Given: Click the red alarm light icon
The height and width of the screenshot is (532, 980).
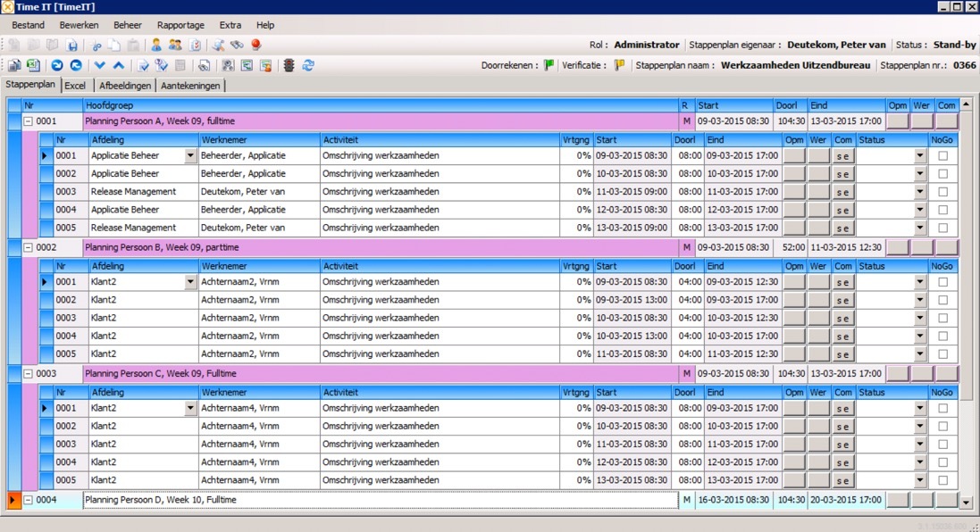Looking at the screenshot, I should pos(255,45).
